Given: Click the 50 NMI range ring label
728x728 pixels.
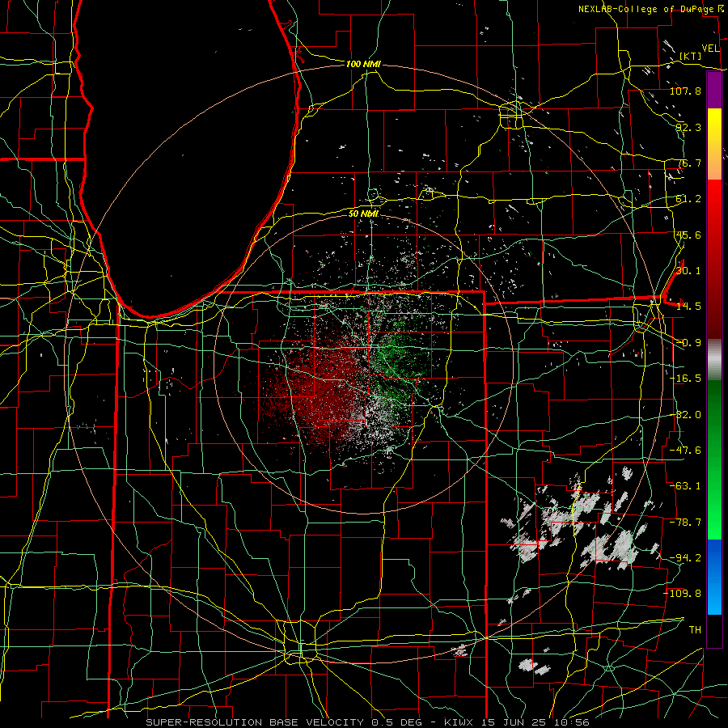Looking at the screenshot, I should (x=363, y=214).
